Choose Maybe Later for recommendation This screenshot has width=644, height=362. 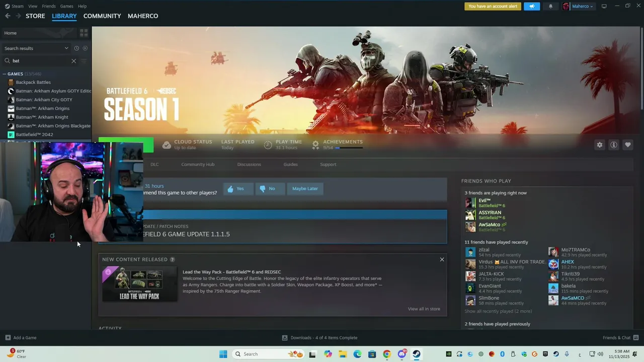click(305, 189)
